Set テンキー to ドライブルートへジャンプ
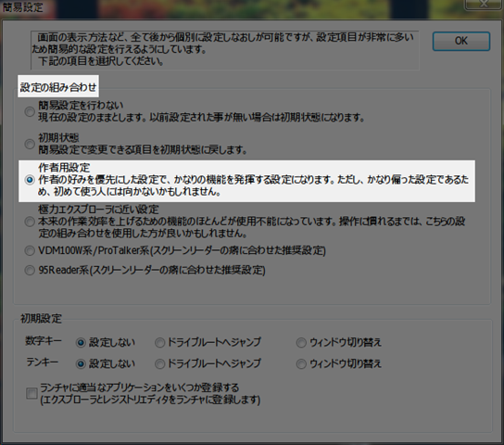Image resolution: width=504 pixels, height=445 pixels. point(159,364)
